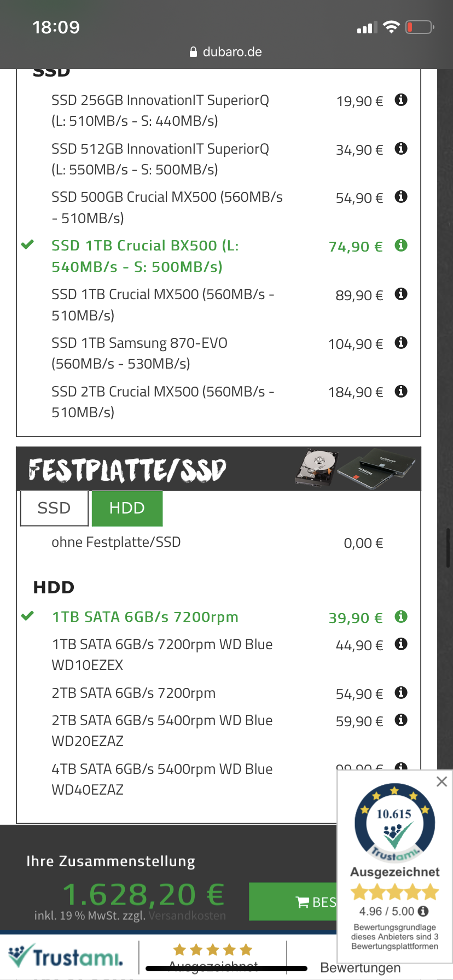
Task: Open info icon for 2TB SATA 7200rpm drive
Action: tap(401, 693)
